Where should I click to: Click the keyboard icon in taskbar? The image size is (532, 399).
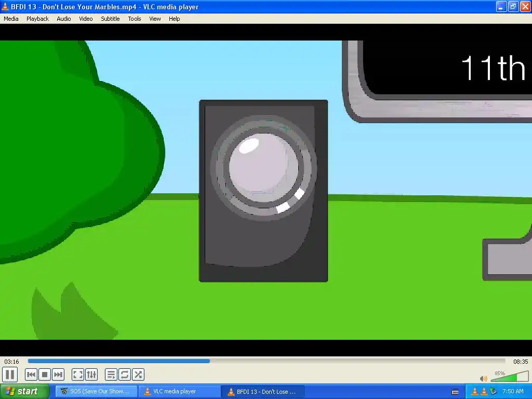point(455,392)
